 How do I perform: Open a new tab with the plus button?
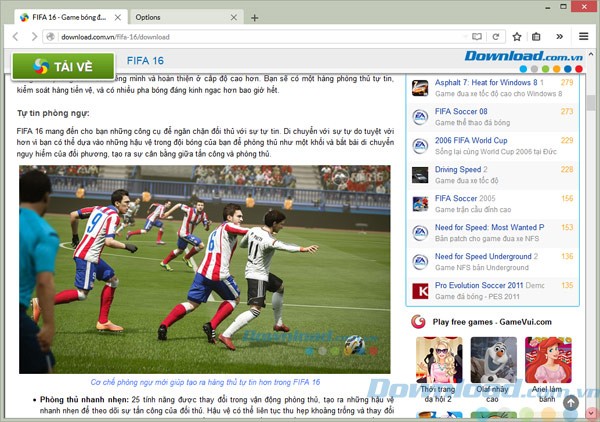click(x=254, y=18)
